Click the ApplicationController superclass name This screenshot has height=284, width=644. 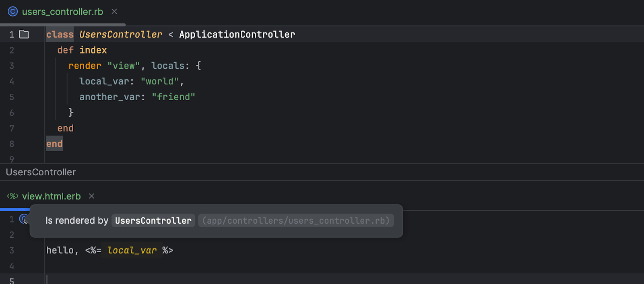click(x=237, y=35)
